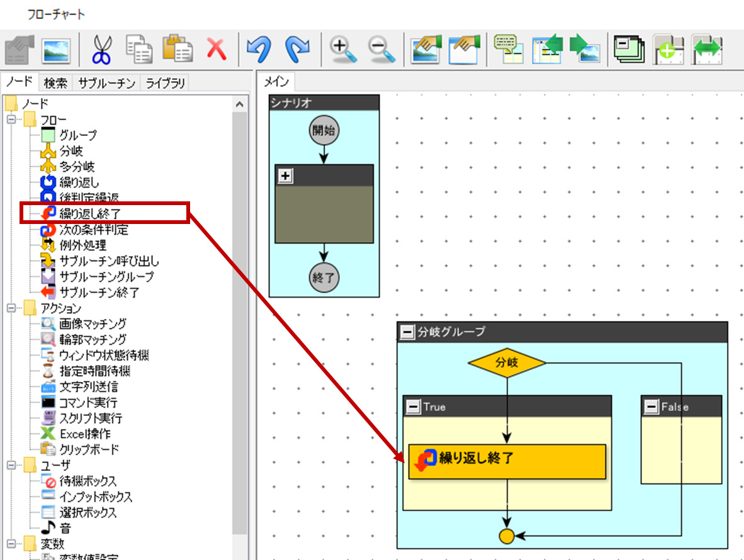Expand the collapsed group inside シナリオ

click(x=284, y=176)
